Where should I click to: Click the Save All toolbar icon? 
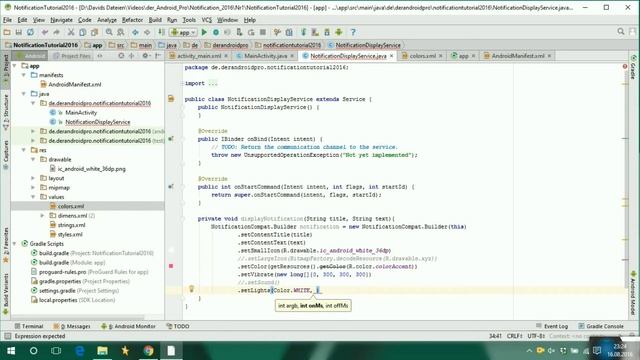coord(19,32)
